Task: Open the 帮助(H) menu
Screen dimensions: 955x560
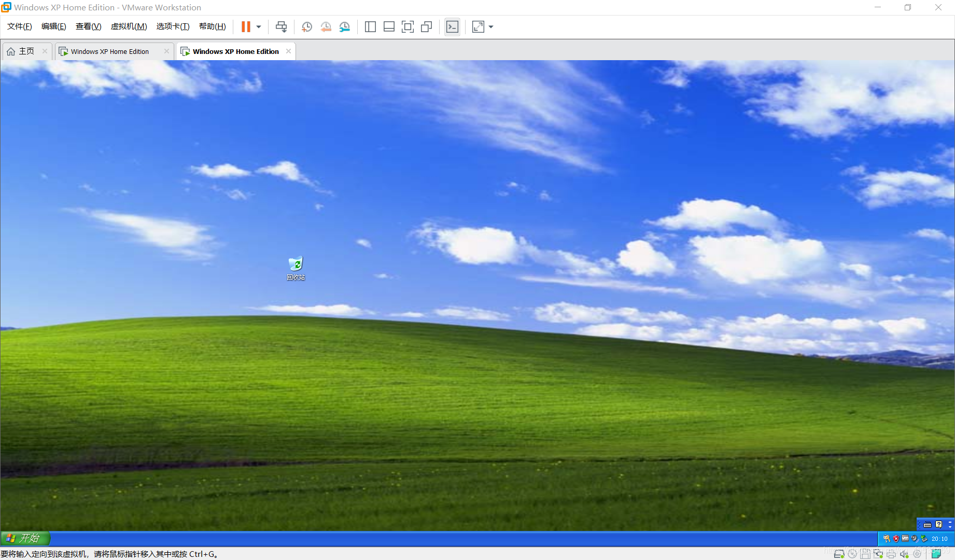Action: [212, 26]
